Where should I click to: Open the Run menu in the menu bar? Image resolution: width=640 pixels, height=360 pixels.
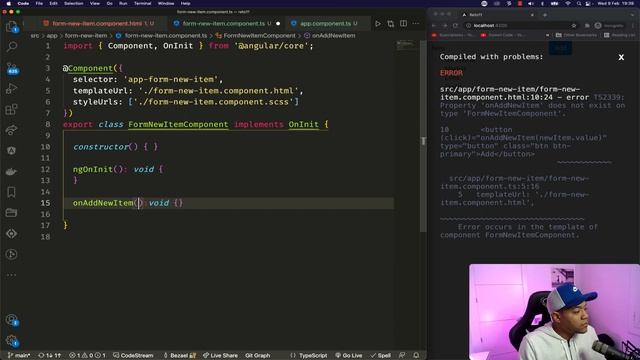tap(123, 3)
